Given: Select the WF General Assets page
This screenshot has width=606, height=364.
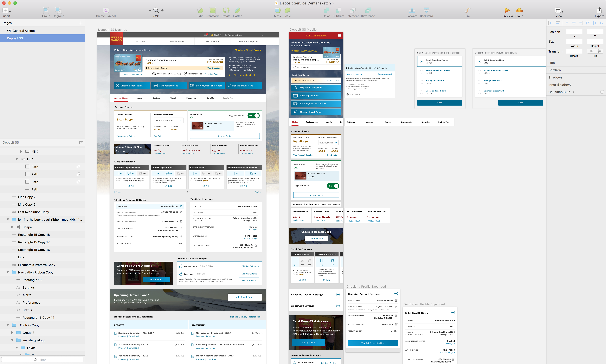Looking at the screenshot, I should pyautogui.click(x=21, y=31).
